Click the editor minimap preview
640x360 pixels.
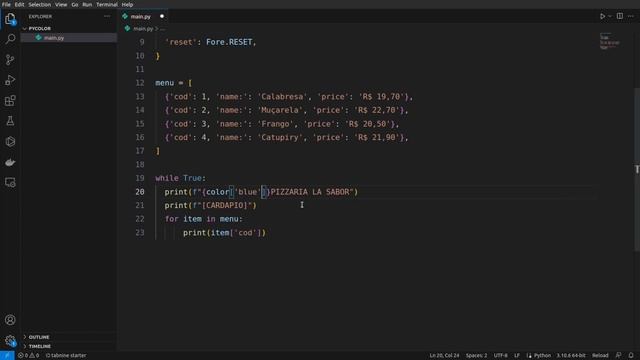[610, 41]
